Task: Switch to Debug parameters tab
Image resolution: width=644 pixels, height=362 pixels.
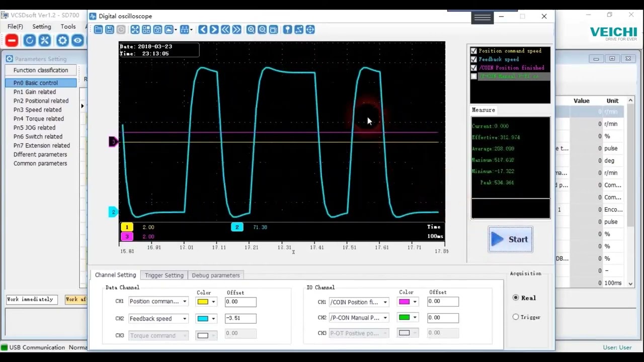Action: [x=216, y=275]
